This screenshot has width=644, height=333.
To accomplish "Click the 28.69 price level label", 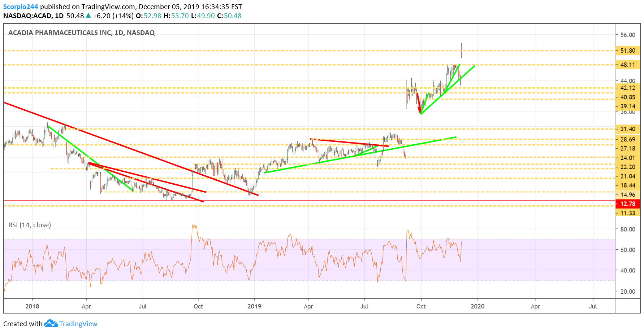I will coord(628,139).
